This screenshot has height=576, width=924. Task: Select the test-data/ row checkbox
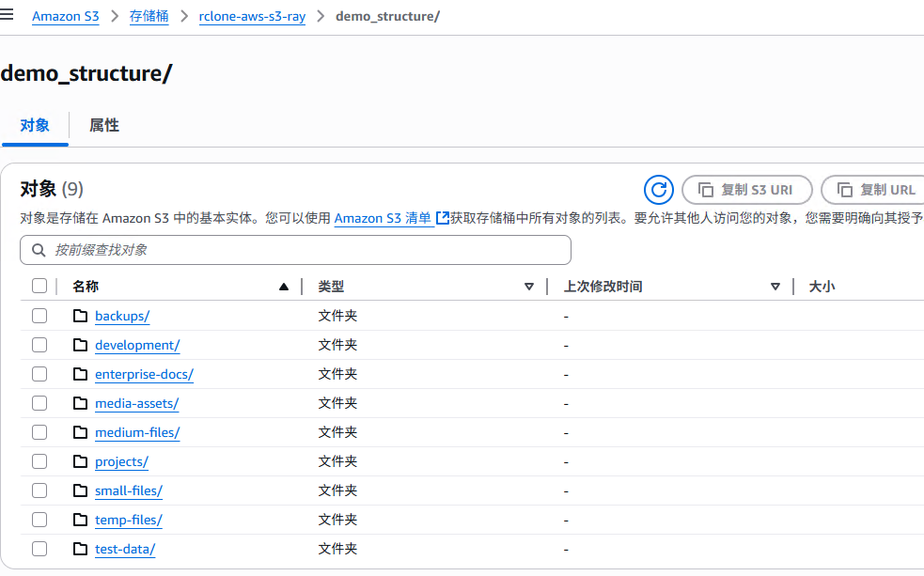click(39, 549)
